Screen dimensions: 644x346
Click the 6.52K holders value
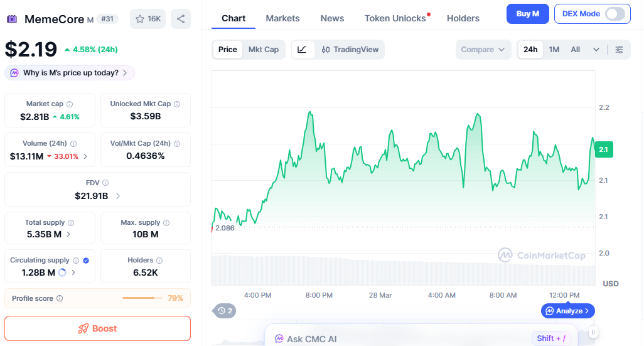pos(146,273)
